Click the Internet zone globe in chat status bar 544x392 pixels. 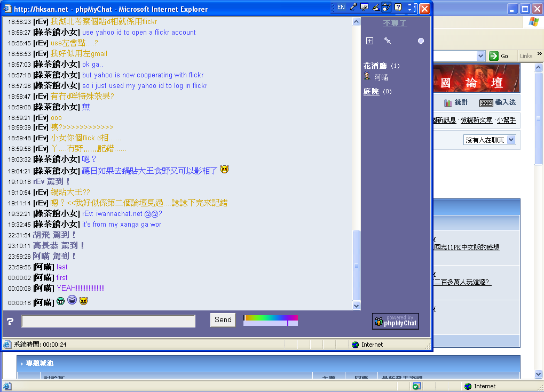click(x=355, y=345)
